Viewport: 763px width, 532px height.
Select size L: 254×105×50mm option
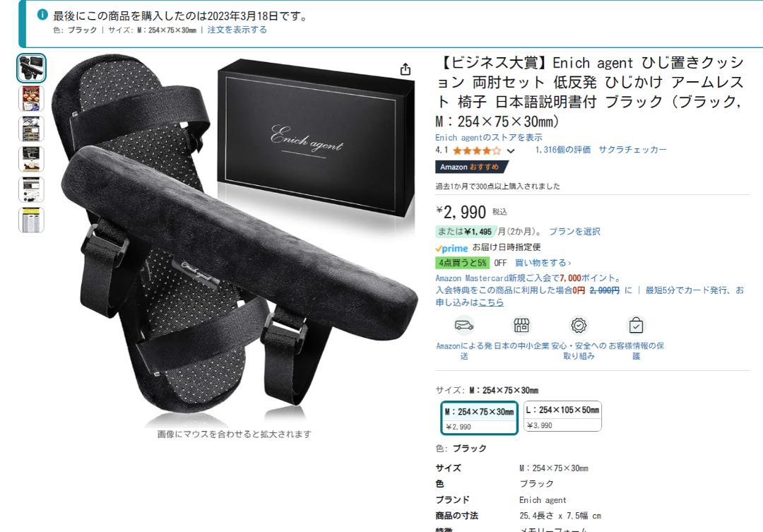(562, 416)
